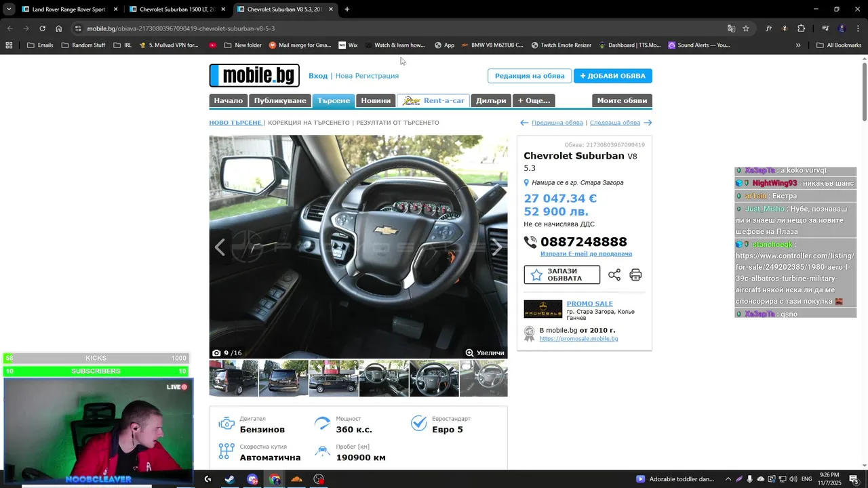Viewport: 868px width, 488px height.
Task: Click the microphone tray icon
Action: [x=750, y=479]
